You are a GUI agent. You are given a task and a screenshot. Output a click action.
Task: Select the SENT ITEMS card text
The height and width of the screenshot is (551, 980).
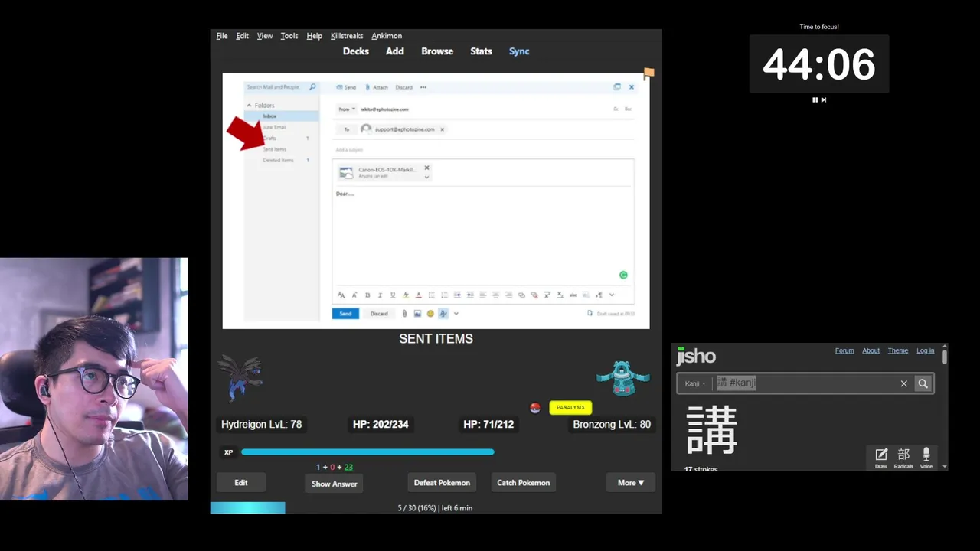tap(436, 338)
